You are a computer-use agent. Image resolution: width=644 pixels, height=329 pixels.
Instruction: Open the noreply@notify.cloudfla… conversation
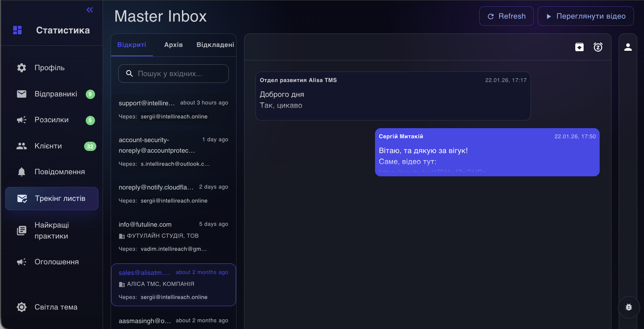174,194
